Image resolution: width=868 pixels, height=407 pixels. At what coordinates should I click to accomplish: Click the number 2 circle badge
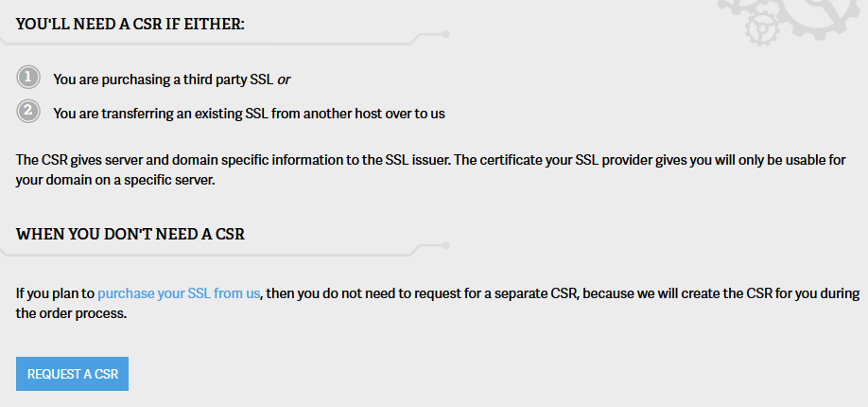(28, 112)
